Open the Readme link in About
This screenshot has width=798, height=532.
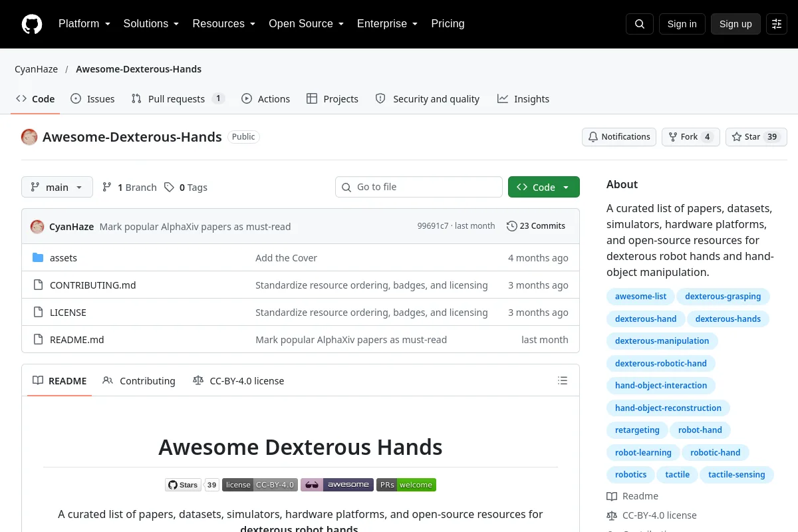point(632,496)
